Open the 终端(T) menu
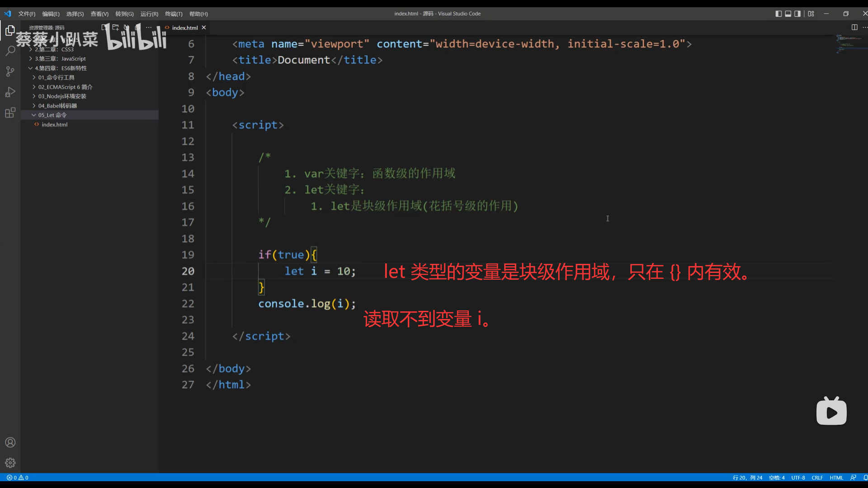 pyautogui.click(x=174, y=14)
